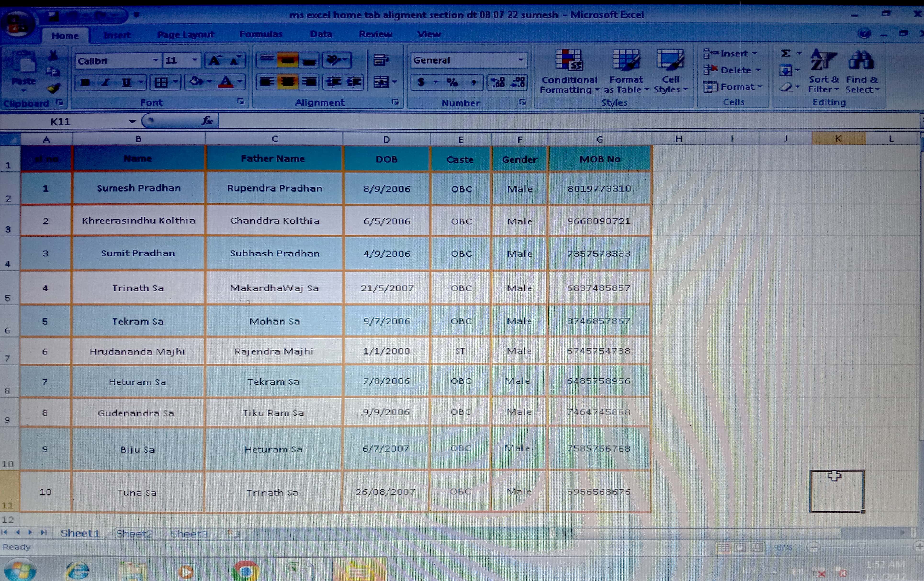924x581 pixels.
Task: Click the Wrap Text icon
Action: coord(381,60)
